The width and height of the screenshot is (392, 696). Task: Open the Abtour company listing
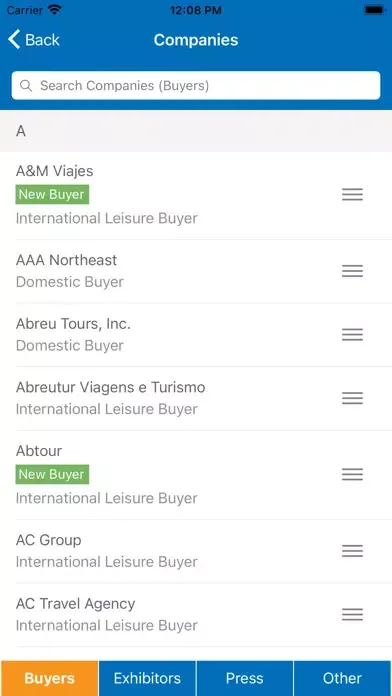tap(196, 475)
